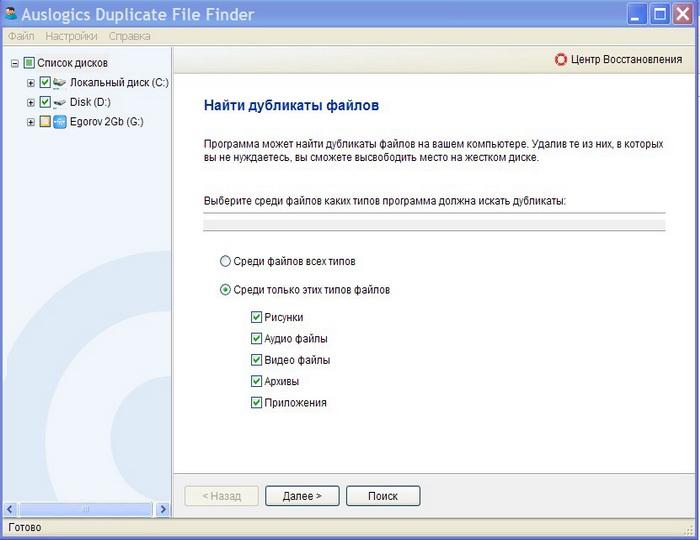Maximize the Auslogics window
This screenshot has height=540, width=700.
tap(659, 14)
